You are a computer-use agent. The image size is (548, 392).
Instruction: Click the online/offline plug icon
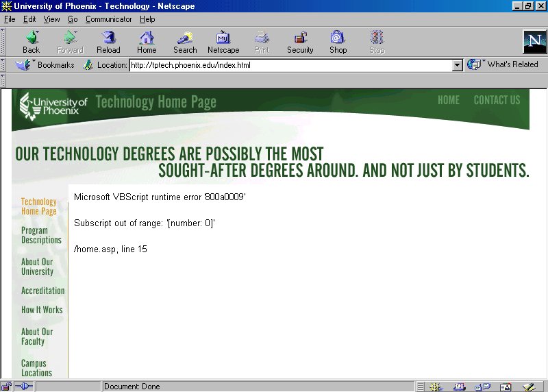pos(24,387)
